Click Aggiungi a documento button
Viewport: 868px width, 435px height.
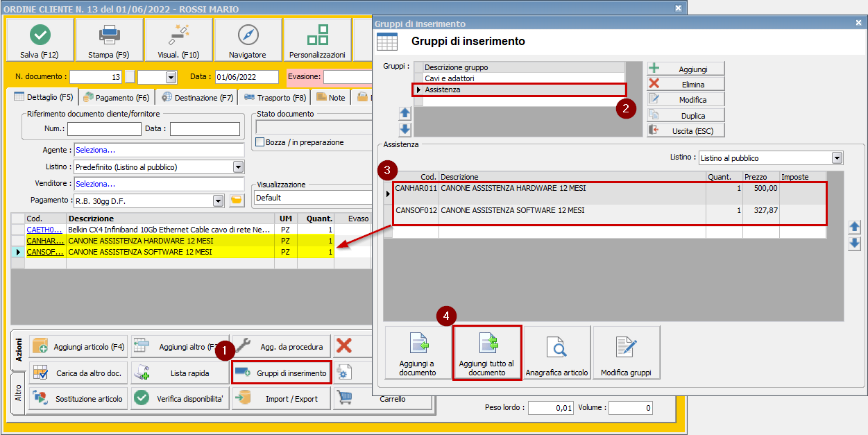[x=418, y=352]
